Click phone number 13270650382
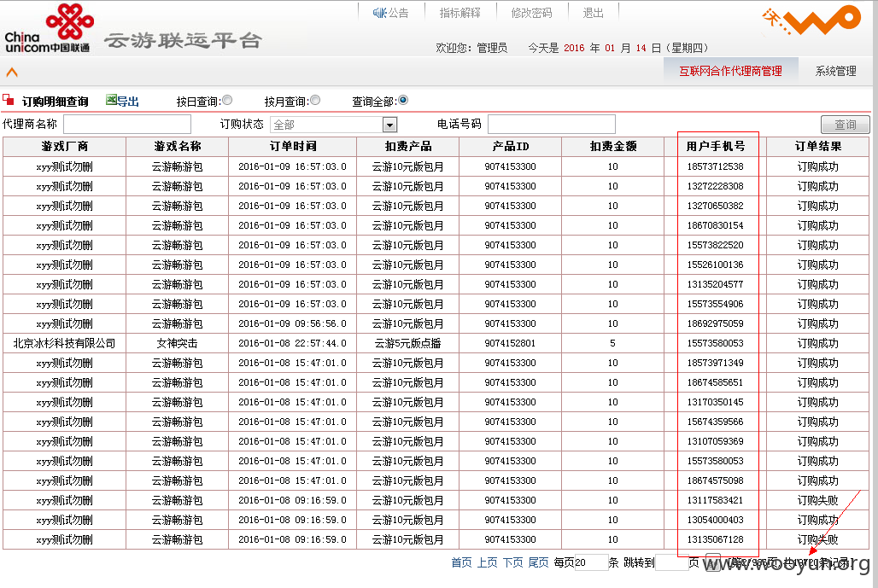This screenshot has height=588, width=878. click(x=716, y=206)
